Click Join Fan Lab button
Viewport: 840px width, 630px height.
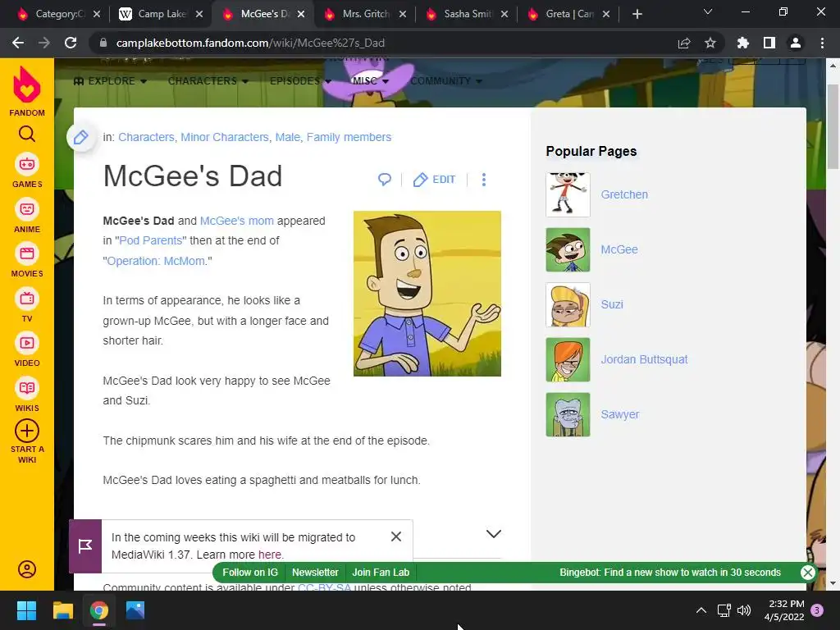coord(381,572)
